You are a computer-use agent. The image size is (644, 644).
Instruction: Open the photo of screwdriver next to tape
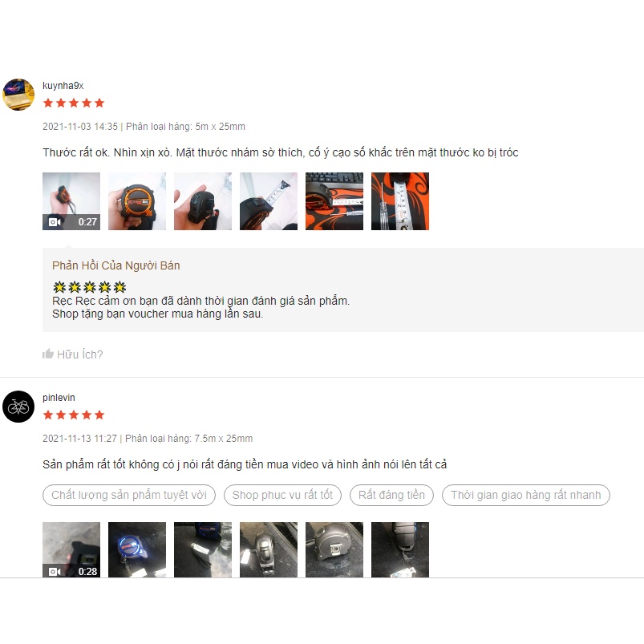pyautogui.click(x=400, y=201)
